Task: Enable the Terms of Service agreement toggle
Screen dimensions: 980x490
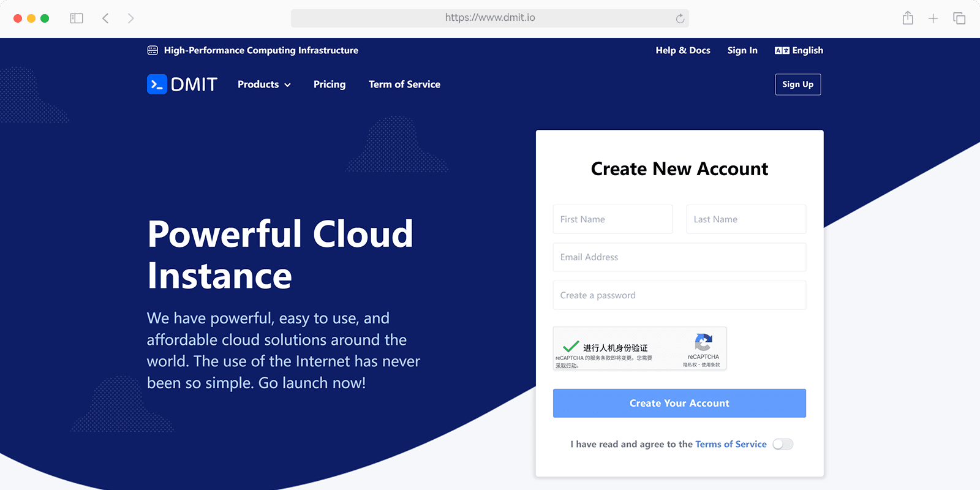Action: 783,444
